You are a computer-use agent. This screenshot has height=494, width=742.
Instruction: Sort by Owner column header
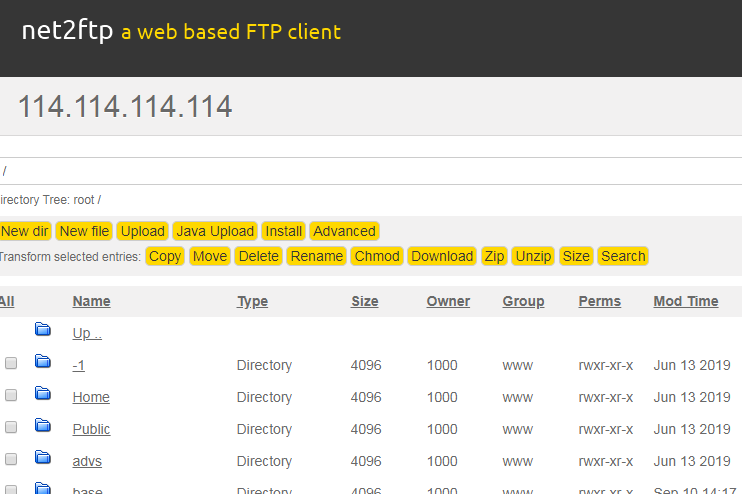click(448, 301)
